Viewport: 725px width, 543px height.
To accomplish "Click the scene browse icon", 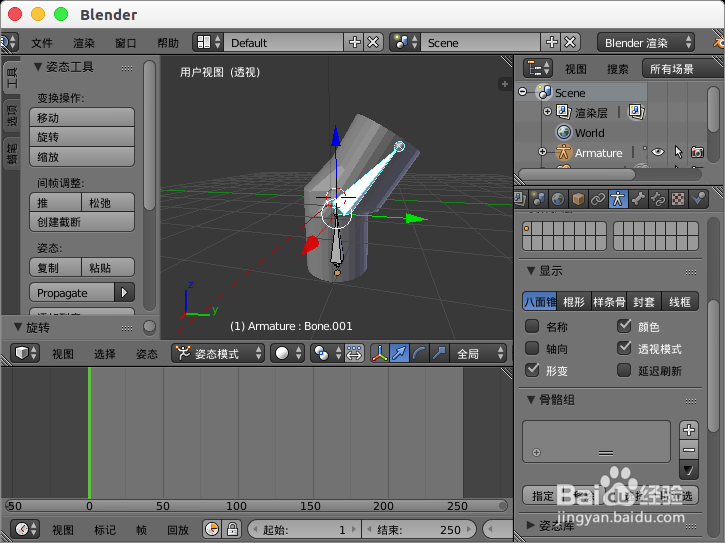I will (x=405, y=42).
